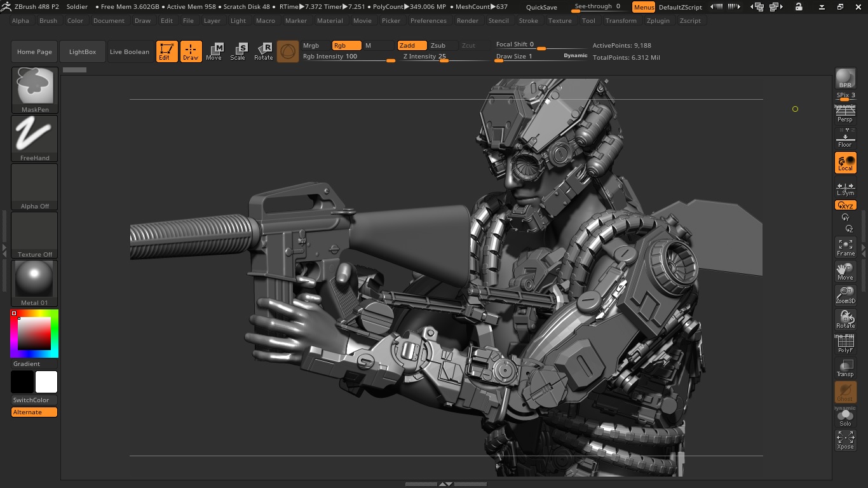Image resolution: width=868 pixels, height=488 pixels.
Task: Click Live Boolean button
Action: (130, 51)
